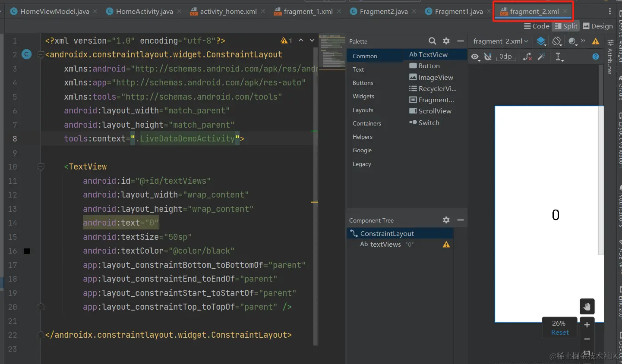The width and height of the screenshot is (622, 364).
Task: Switch to the fragment_1.xml tab
Action: (308, 11)
